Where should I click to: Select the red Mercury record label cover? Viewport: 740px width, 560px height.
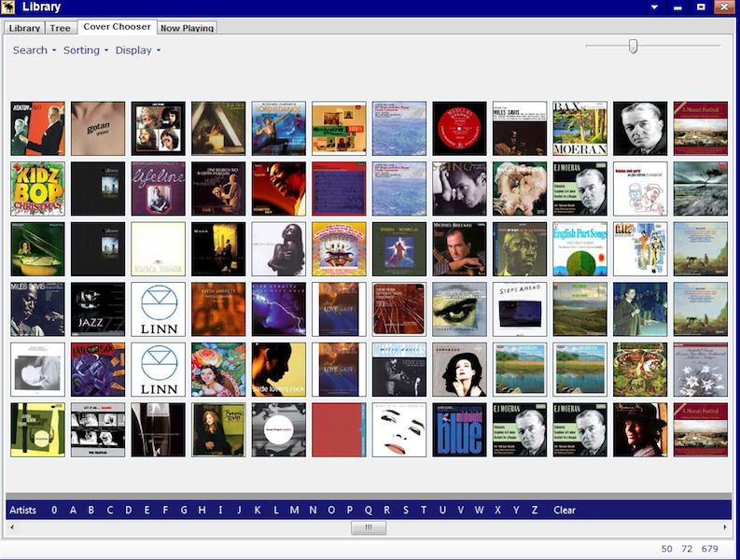[459, 129]
